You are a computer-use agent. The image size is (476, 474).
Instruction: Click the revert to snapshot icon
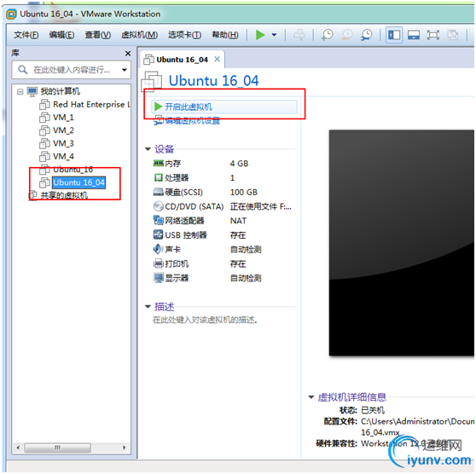346,35
